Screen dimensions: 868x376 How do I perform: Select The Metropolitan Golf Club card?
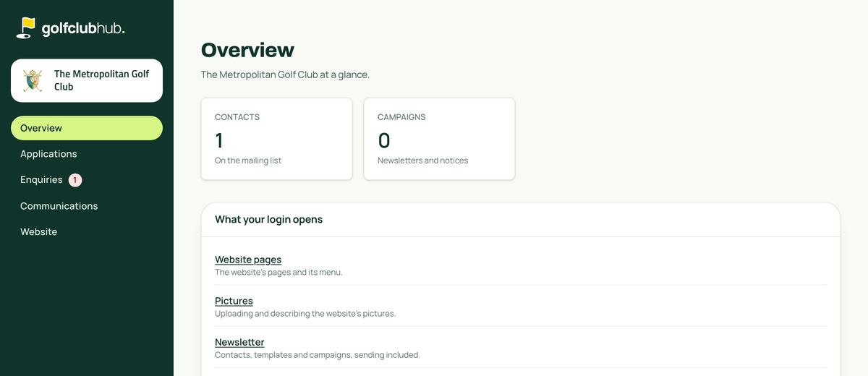(x=87, y=80)
